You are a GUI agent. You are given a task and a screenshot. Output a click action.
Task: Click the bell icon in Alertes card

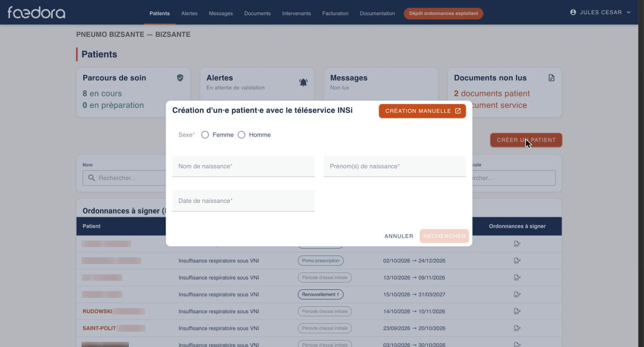[x=303, y=82]
